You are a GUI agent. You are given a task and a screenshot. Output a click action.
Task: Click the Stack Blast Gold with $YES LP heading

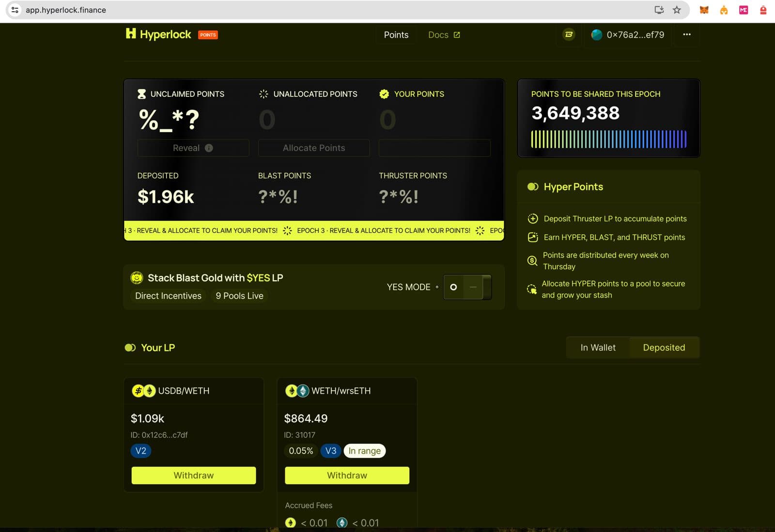215,278
